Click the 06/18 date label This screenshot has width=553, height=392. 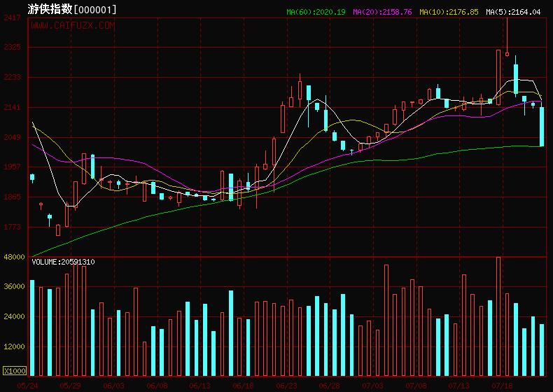click(x=244, y=386)
